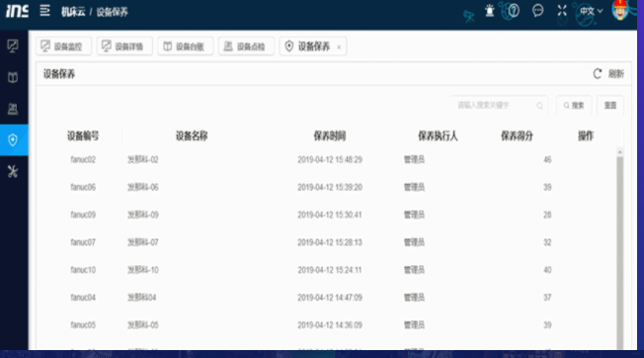Image resolution: width=644 pixels, height=358 pixels.
Task: Switch to 设备监控 tab
Action: [x=63, y=46]
